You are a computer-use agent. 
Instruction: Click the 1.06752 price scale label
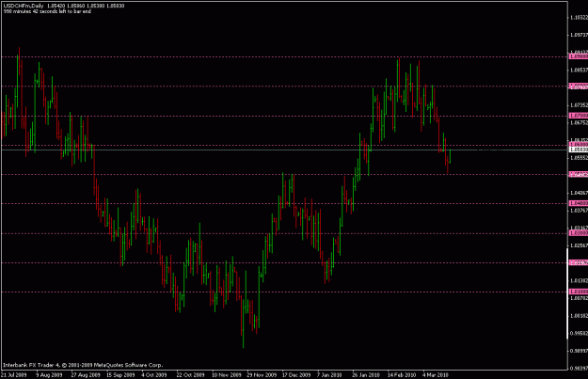[579, 122]
